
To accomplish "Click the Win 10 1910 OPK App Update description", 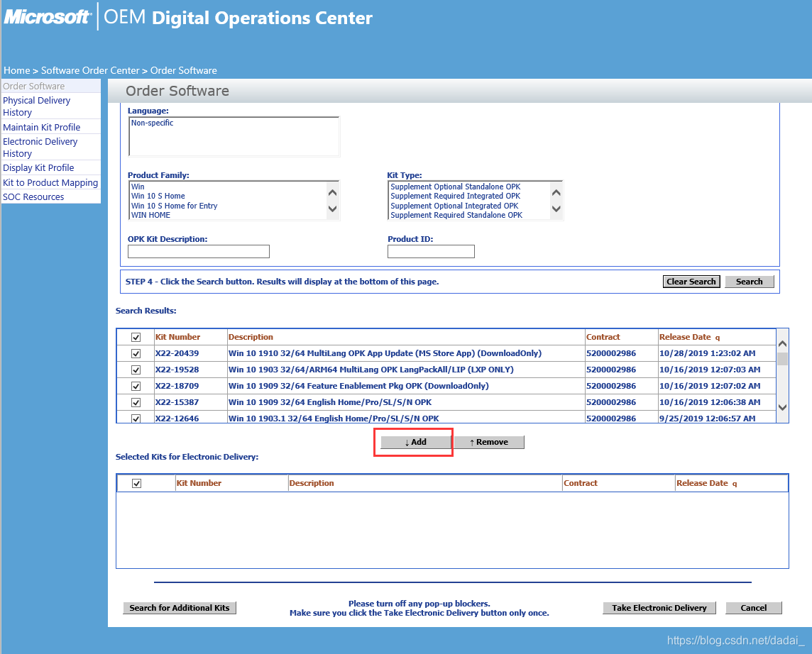I will pos(385,353).
